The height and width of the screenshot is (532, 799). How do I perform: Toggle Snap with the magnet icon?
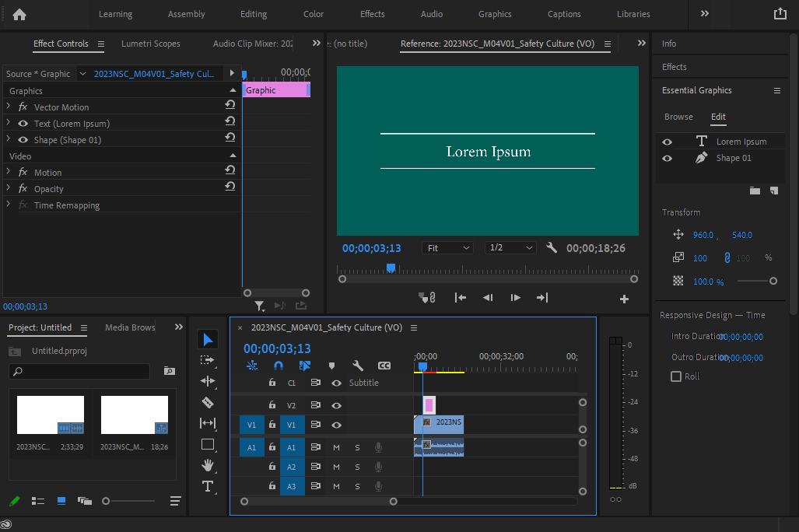[x=278, y=366]
